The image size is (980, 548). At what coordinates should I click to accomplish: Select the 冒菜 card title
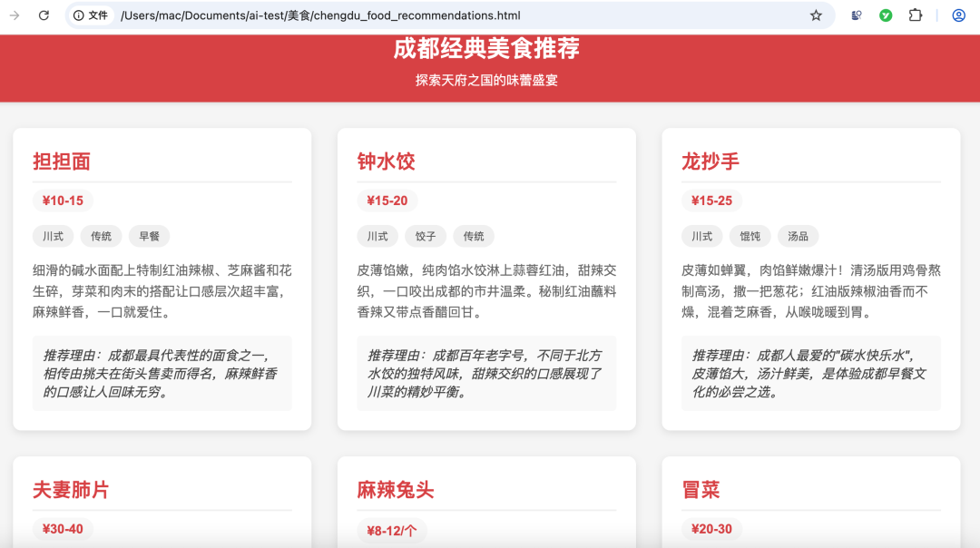pyautogui.click(x=701, y=489)
